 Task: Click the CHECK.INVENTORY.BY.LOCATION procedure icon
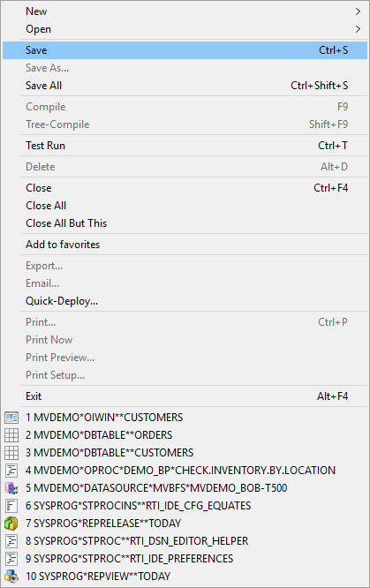click(x=11, y=471)
